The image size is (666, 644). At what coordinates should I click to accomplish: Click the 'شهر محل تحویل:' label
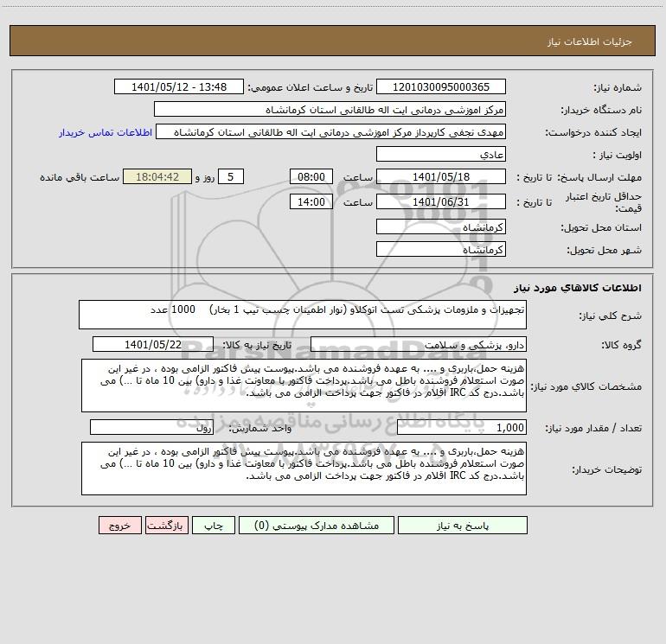(x=605, y=250)
